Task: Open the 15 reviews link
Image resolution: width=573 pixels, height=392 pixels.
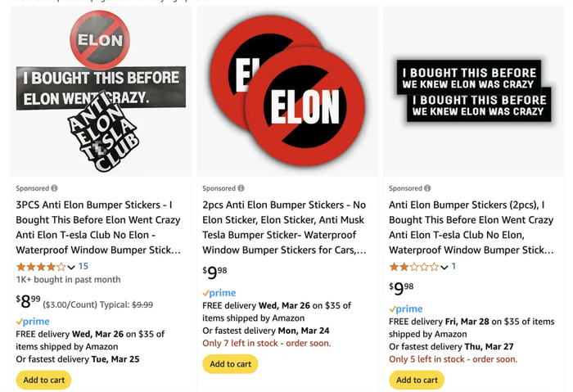Action: point(83,266)
